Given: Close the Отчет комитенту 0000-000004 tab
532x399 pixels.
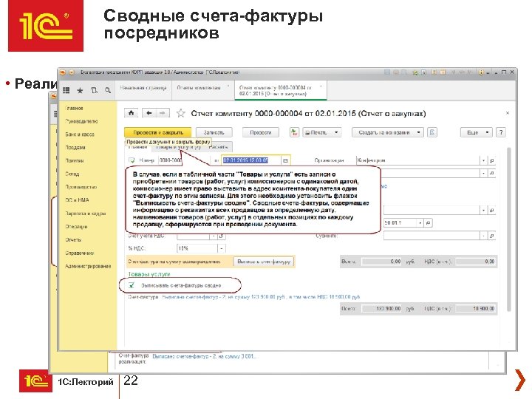Looking at the screenshot, I should click(x=321, y=86).
